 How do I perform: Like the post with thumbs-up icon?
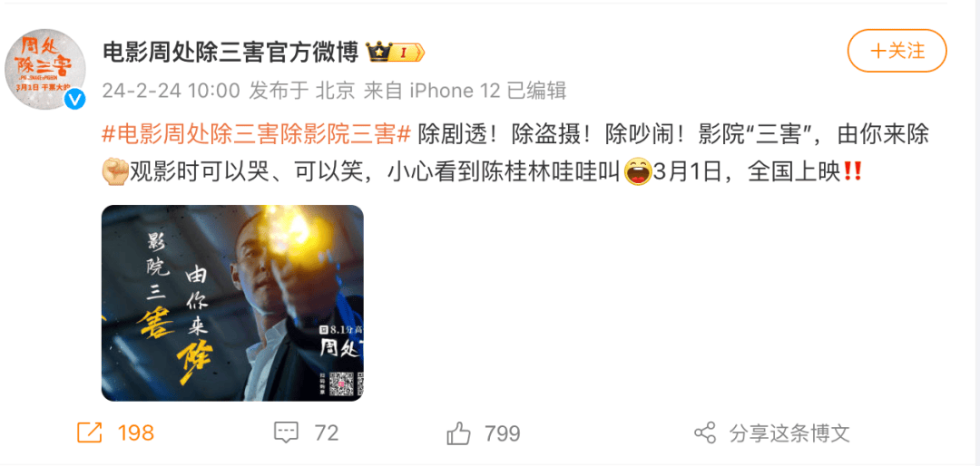pyautogui.click(x=459, y=432)
